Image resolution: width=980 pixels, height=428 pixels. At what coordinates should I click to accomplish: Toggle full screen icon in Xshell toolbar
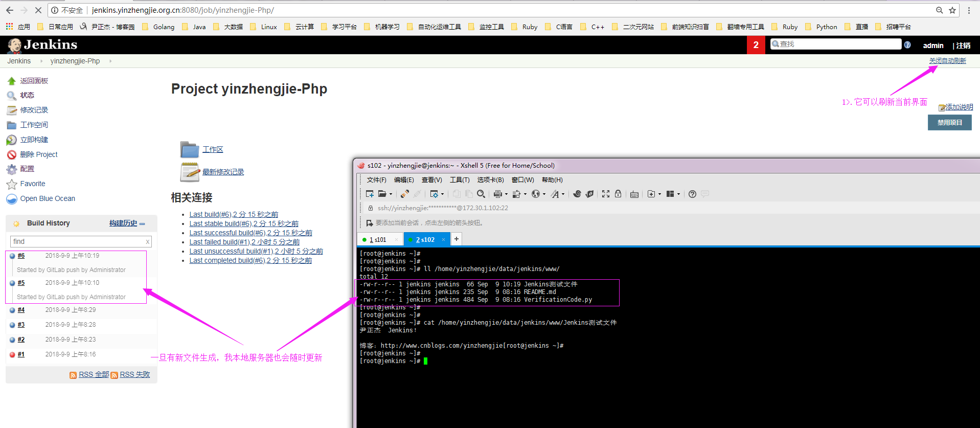pos(606,194)
